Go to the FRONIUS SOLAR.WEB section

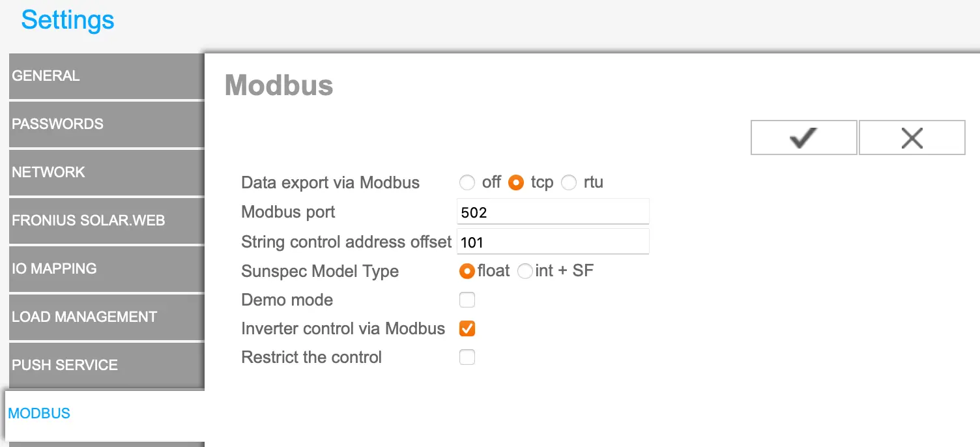104,220
